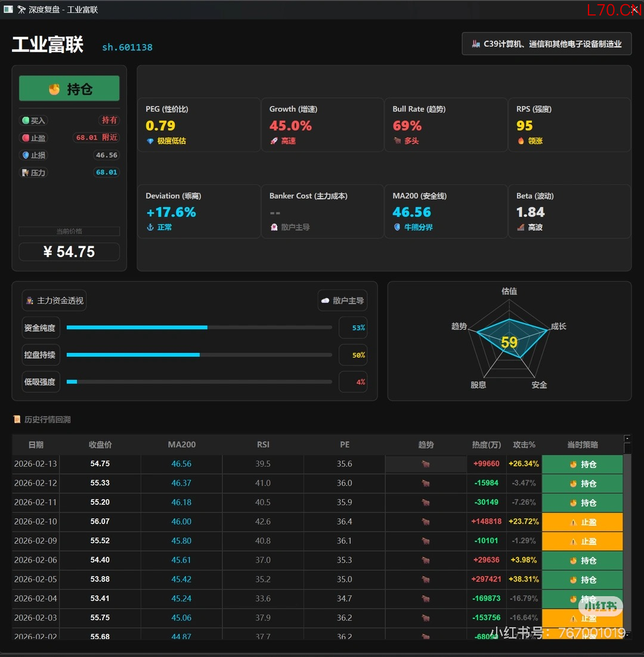The image size is (644, 657).
Task: Click the 止盈 strategy cell for 2026-02-09
Action: pos(583,541)
